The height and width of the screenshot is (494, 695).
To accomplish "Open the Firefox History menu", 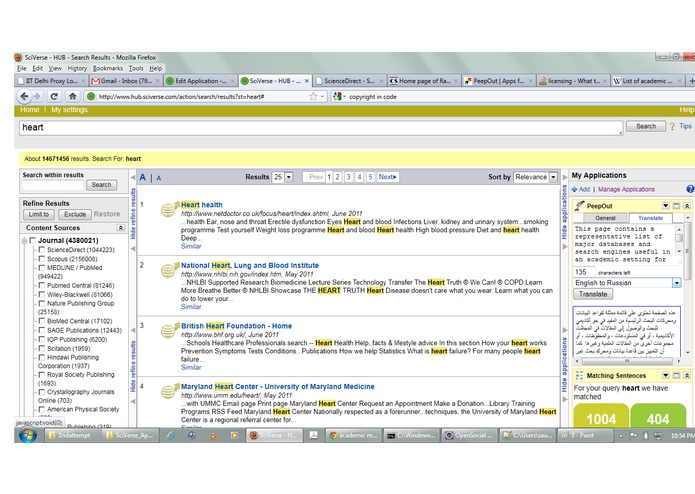I will point(77,68).
